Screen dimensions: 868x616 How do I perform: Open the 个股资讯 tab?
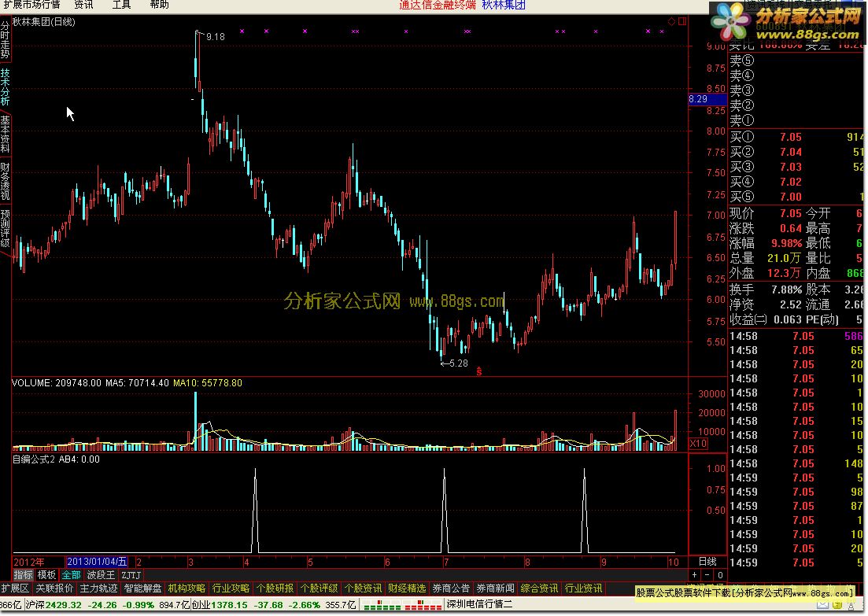point(363,588)
